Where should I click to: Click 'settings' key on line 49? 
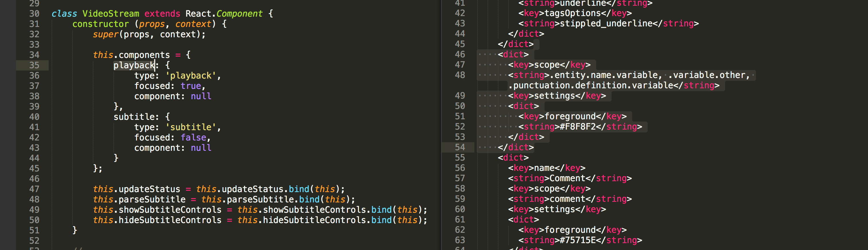[554, 96]
